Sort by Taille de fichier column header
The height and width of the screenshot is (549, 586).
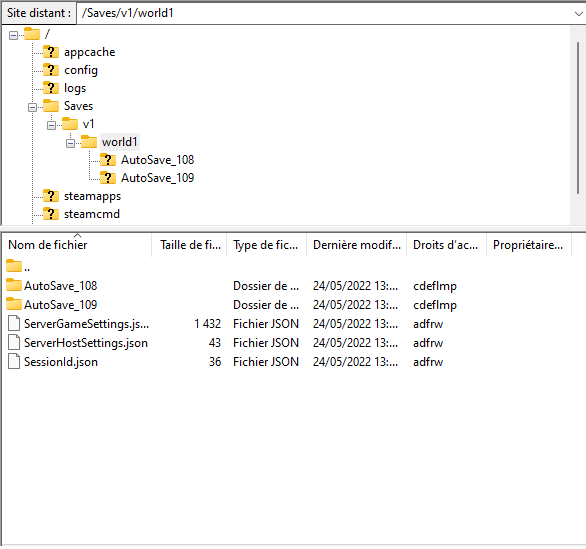(x=189, y=245)
